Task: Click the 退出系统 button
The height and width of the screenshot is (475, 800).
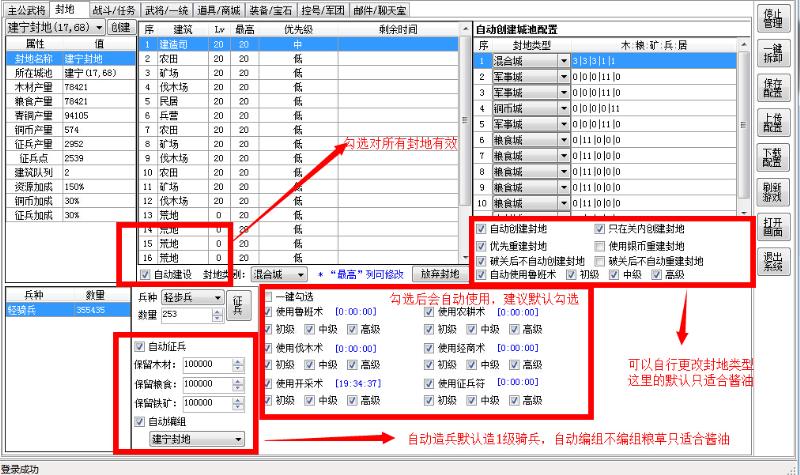Action: [x=771, y=261]
